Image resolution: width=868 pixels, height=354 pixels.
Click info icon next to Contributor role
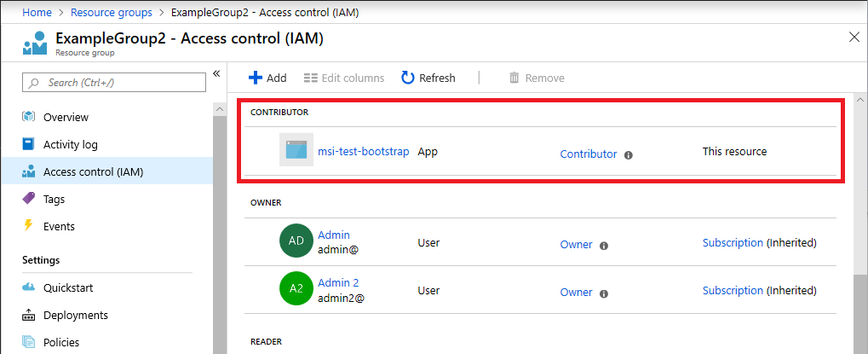coord(628,155)
